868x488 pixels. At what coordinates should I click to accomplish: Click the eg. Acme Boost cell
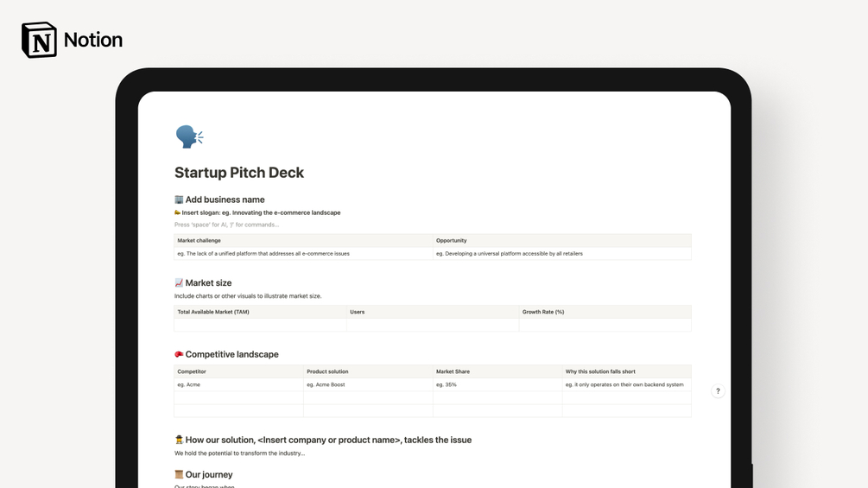pyautogui.click(x=326, y=384)
